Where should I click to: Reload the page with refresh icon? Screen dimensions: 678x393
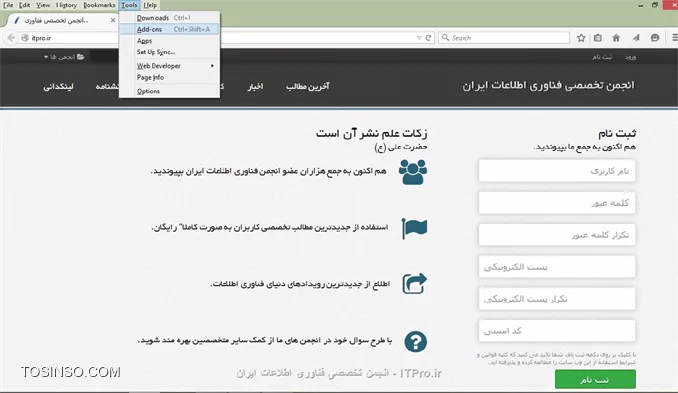[x=428, y=38]
